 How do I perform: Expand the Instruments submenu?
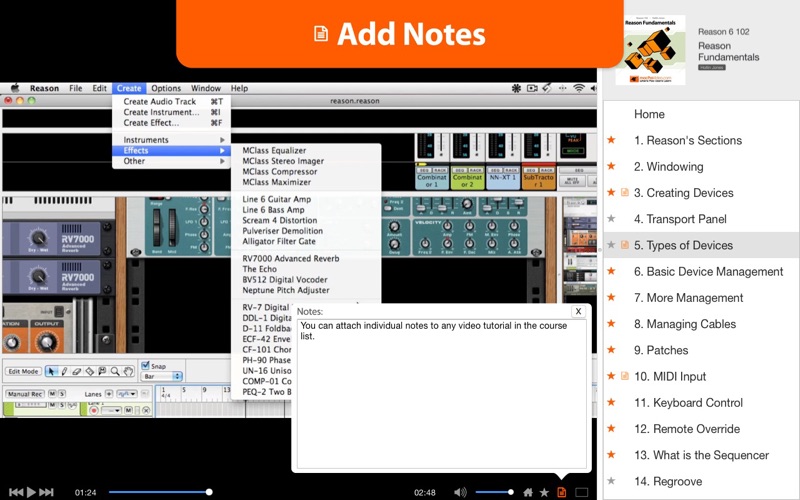tap(171, 140)
